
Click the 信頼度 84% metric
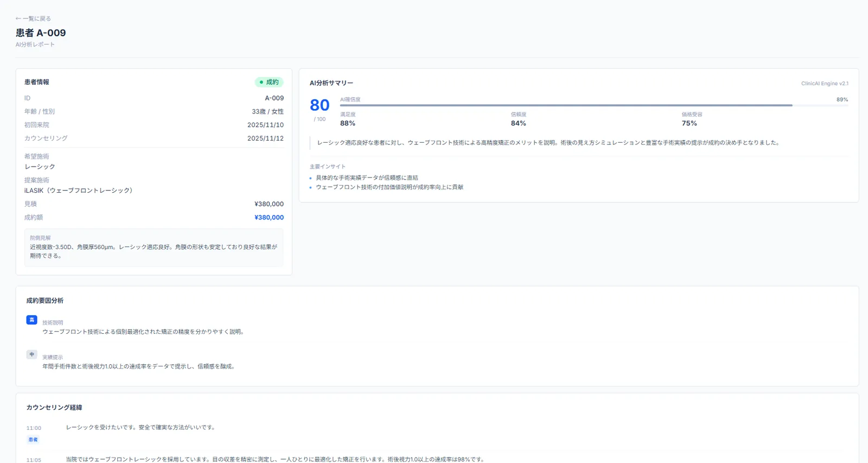click(519, 119)
